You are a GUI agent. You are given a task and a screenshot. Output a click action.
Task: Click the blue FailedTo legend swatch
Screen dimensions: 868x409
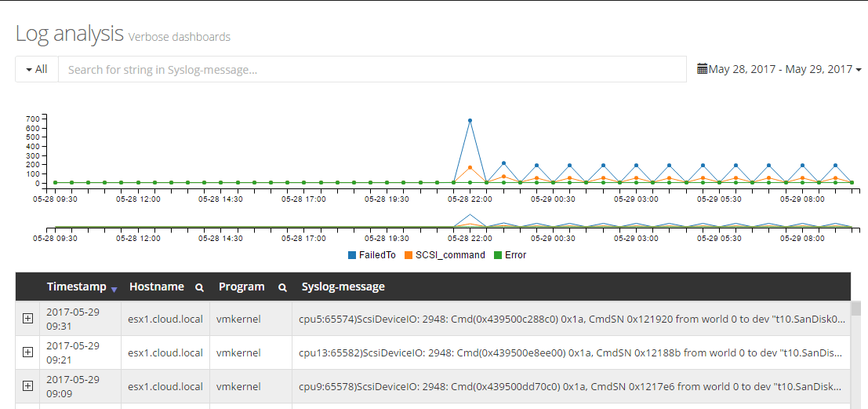point(352,255)
